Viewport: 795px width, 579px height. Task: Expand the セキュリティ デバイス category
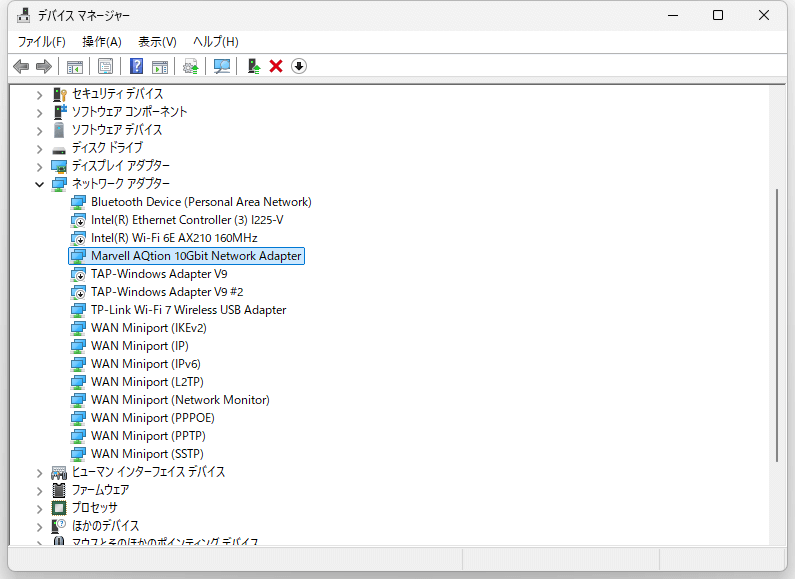(x=40, y=94)
